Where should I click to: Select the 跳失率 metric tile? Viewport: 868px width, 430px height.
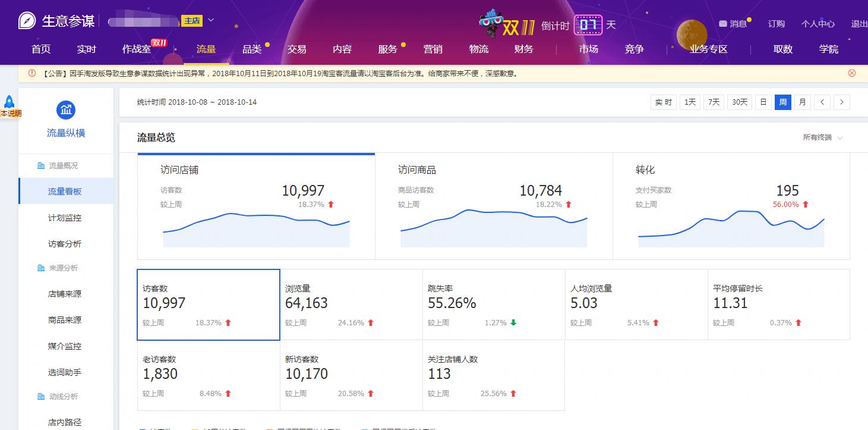click(494, 305)
